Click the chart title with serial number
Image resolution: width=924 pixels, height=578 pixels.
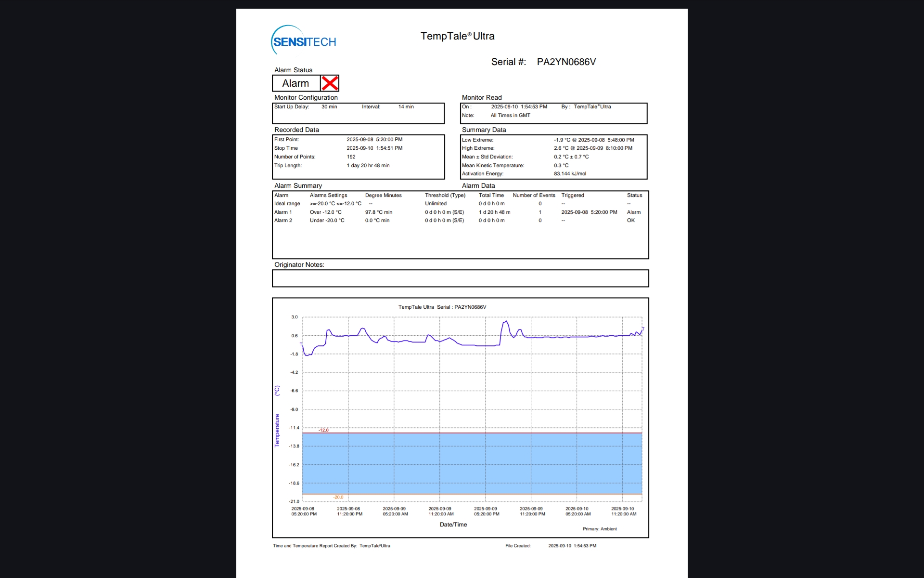tap(442, 307)
